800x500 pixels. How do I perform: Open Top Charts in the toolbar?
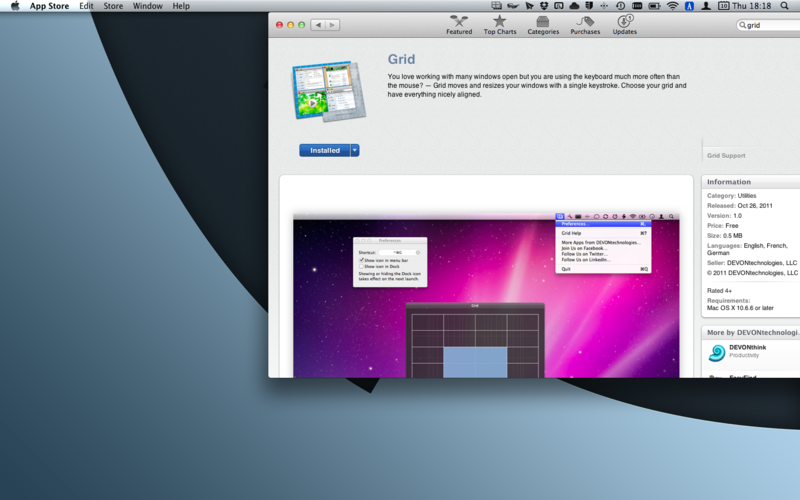499,24
